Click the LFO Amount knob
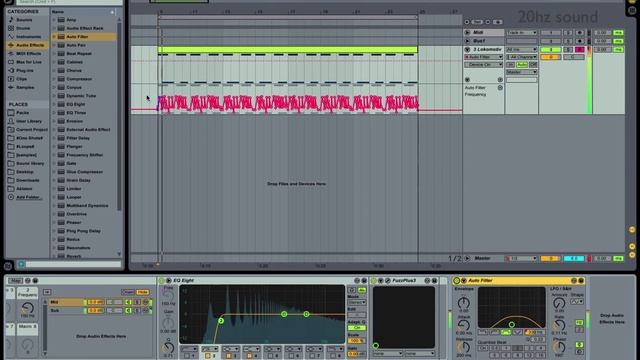640x360 pixels. click(559, 303)
